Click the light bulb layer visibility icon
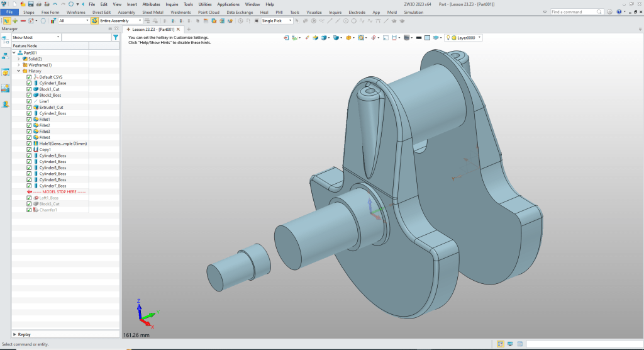This screenshot has height=350, width=644. [449, 38]
